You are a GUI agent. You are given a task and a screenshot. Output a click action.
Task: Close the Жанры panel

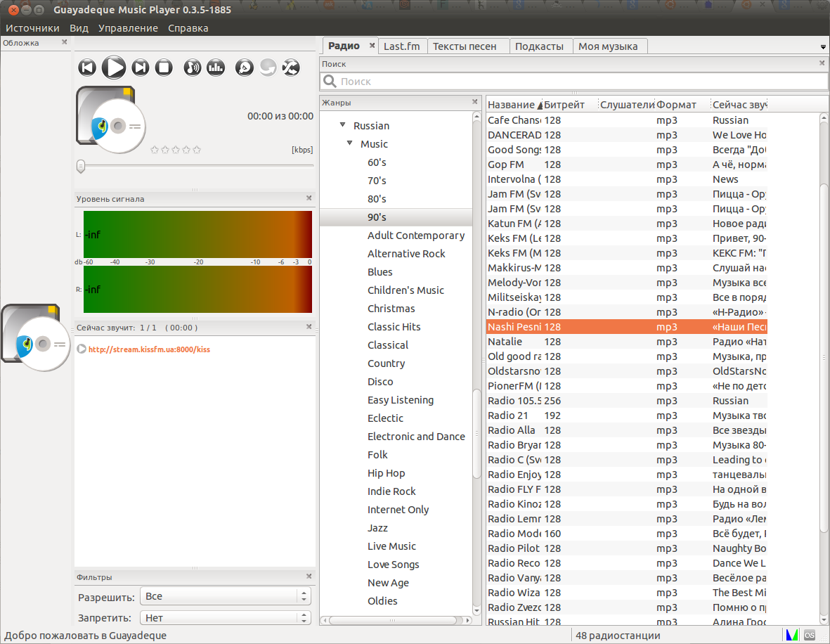point(475,102)
